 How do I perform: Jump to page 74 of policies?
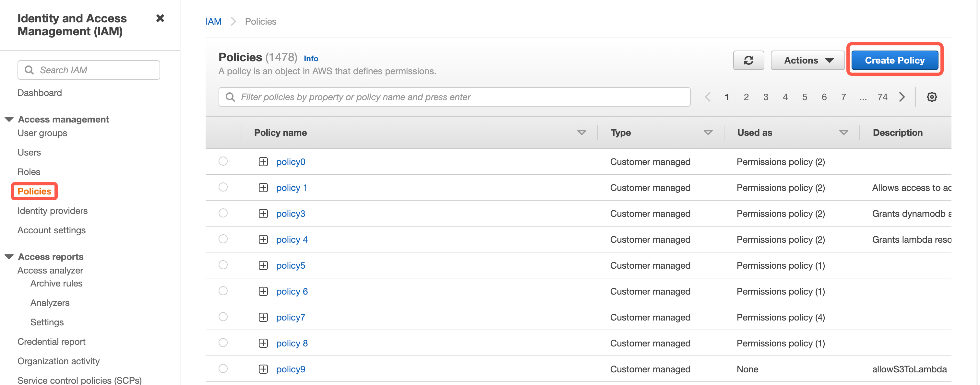tap(882, 97)
